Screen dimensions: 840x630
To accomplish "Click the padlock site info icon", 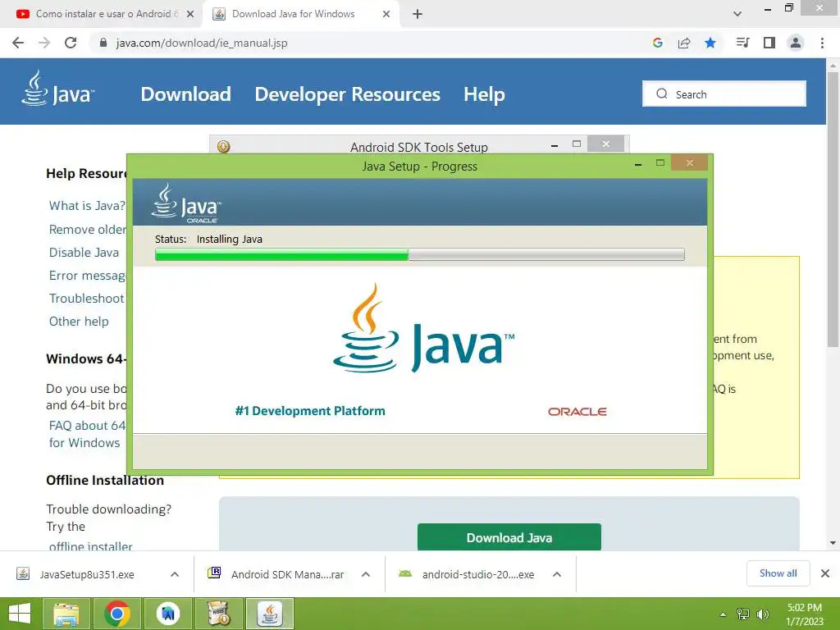I will coord(103,43).
